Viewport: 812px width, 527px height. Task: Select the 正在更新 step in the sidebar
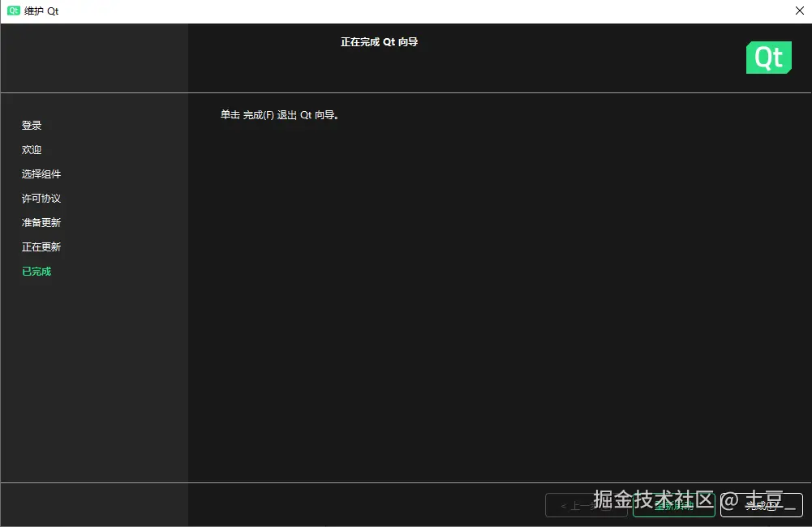41,247
